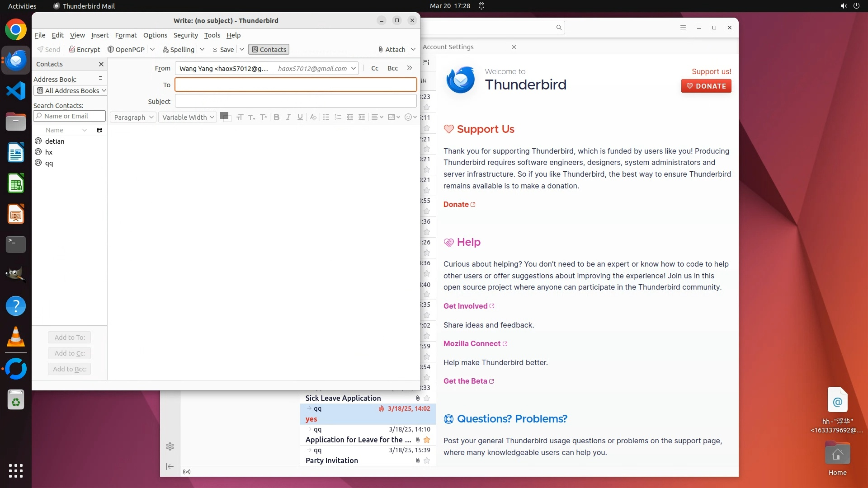Click the Encrypt toolbar button
868x488 pixels.
pyautogui.click(x=85, y=49)
